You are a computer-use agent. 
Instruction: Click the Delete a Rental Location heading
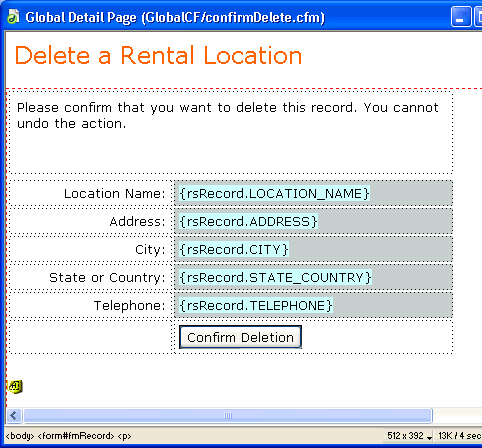[158, 55]
